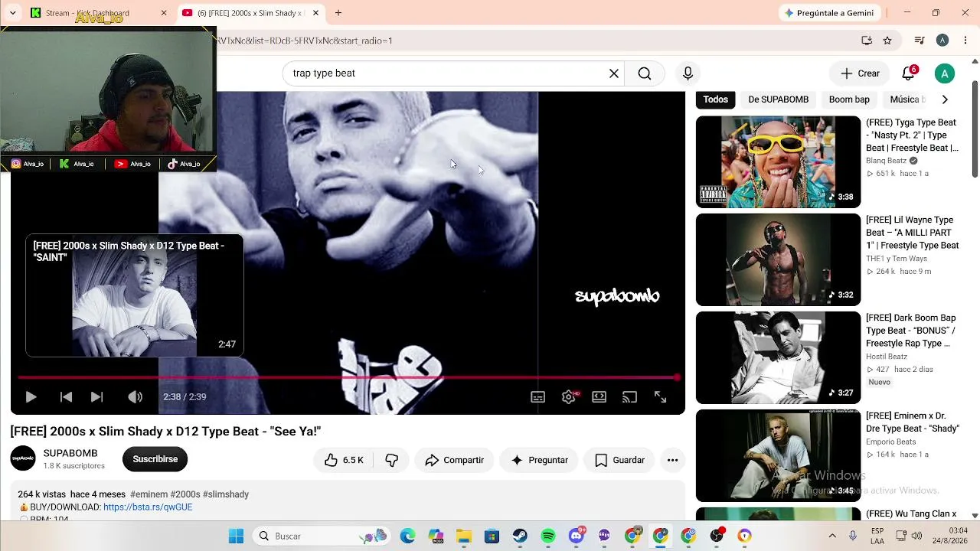Open the Tyga Type Beat video thumbnail

point(778,161)
